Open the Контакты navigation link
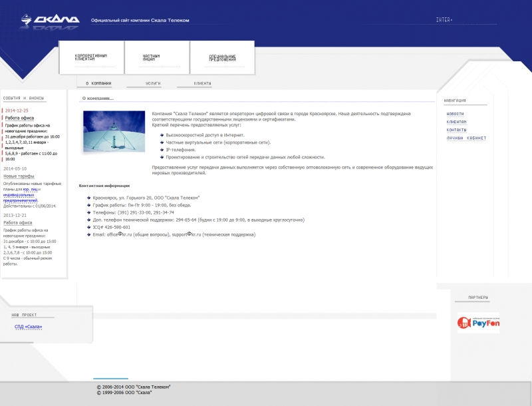 tap(456, 130)
